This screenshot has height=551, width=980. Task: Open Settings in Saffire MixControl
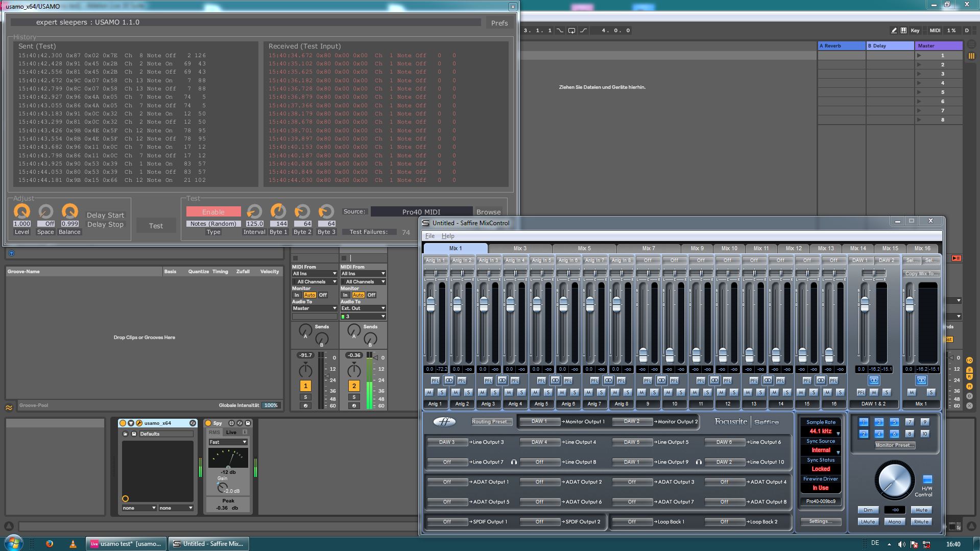coord(820,521)
